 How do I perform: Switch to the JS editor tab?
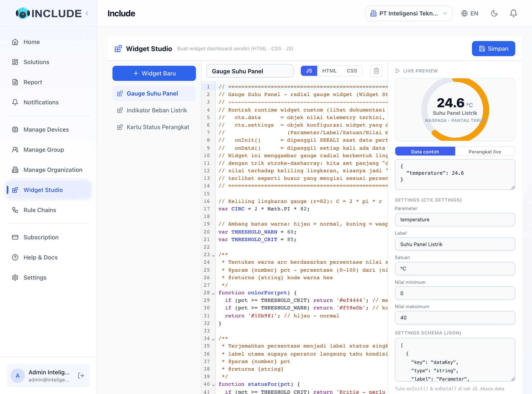tap(309, 71)
